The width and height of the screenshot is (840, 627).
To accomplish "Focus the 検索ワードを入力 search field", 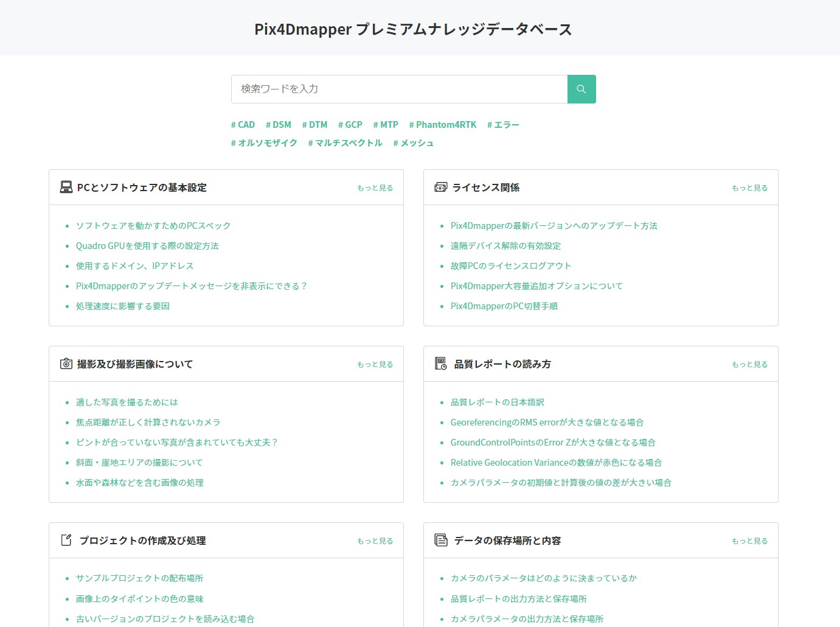I will [x=399, y=89].
